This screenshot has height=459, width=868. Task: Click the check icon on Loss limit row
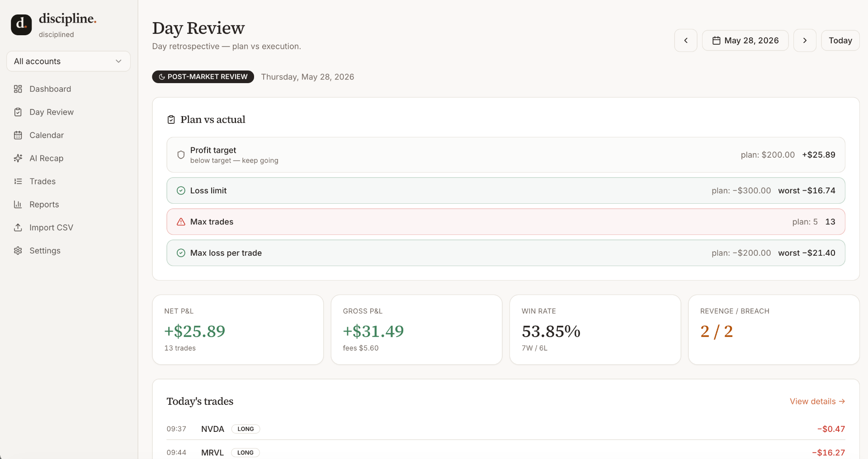click(x=181, y=191)
